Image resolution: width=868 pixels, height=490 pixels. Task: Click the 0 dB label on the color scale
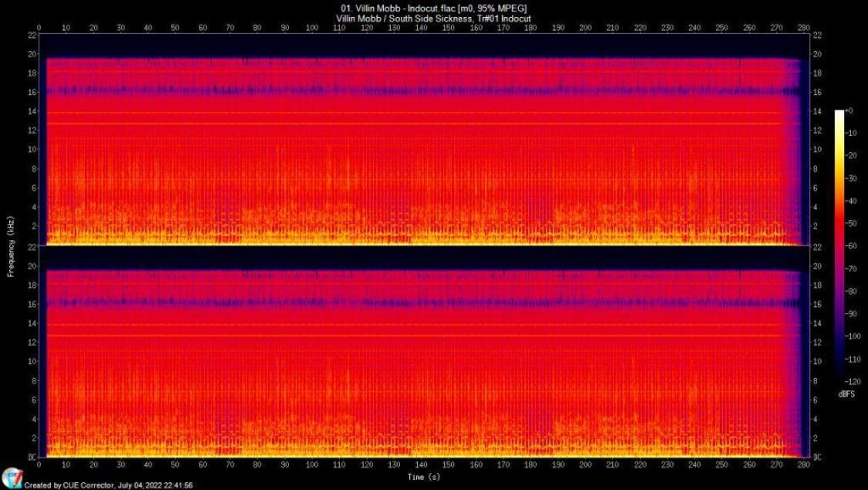[x=849, y=111]
